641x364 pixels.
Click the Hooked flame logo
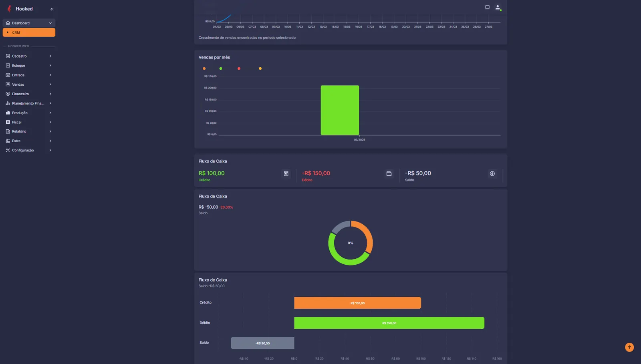coord(9,9)
